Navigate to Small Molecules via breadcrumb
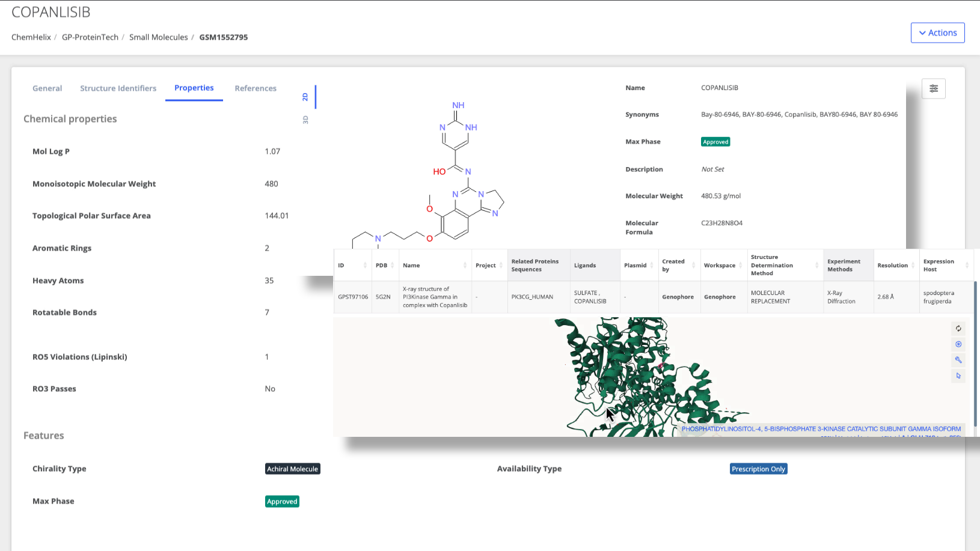The height and width of the screenshot is (551, 980). coord(158,37)
